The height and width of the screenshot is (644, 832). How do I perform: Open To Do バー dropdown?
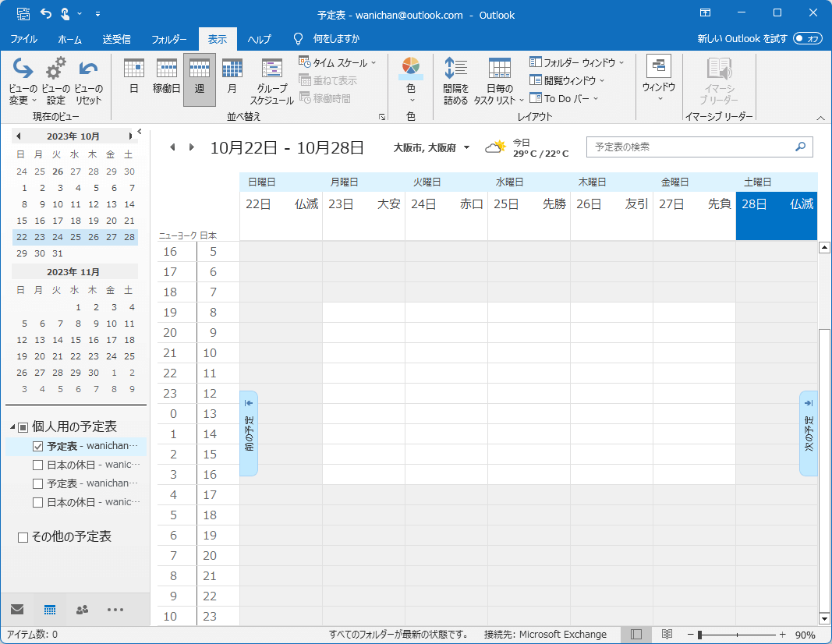click(564, 99)
